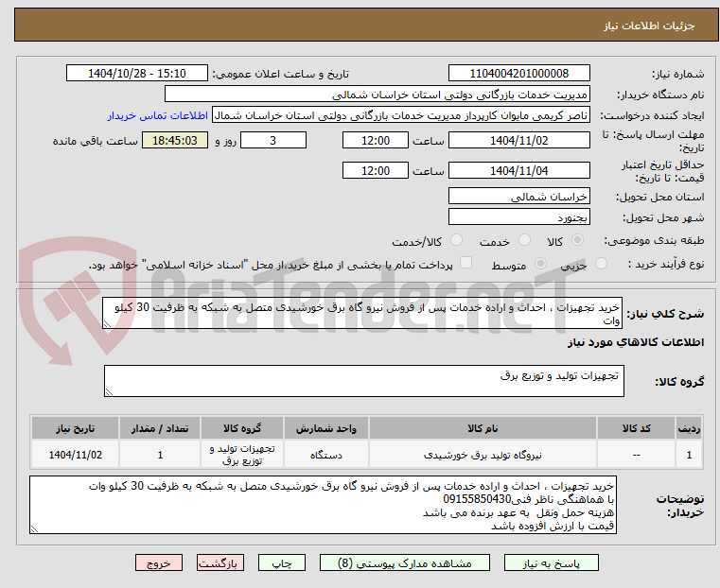Select the خدمت radio button
720x588 pixels.
coord(524,240)
